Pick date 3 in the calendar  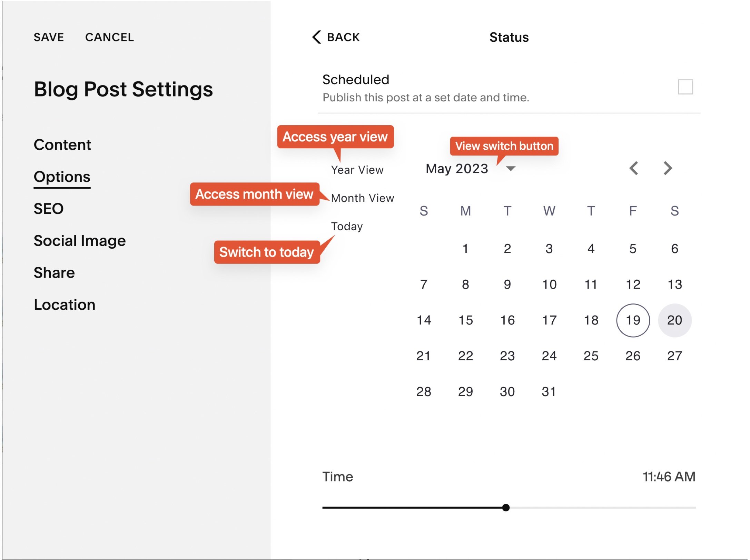[549, 249]
